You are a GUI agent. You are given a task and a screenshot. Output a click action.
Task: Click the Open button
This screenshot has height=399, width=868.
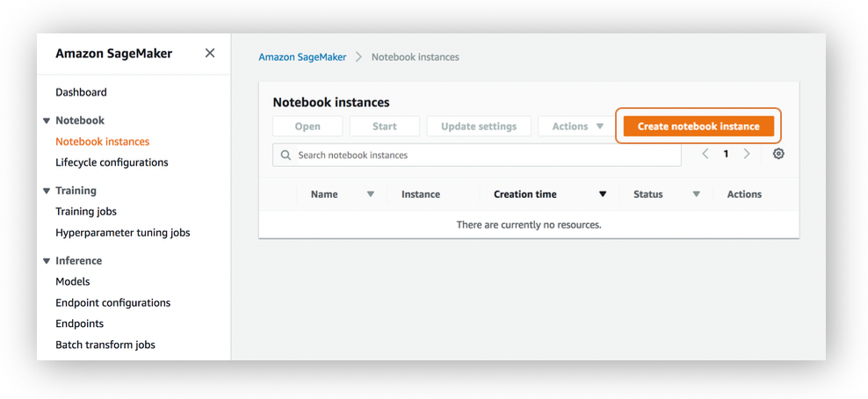pos(307,127)
